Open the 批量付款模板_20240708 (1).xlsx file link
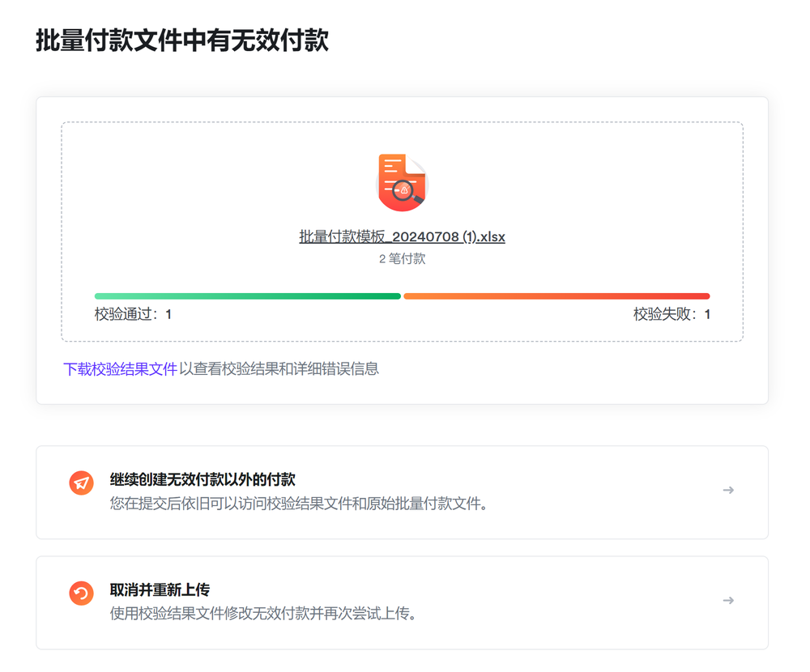The width and height of the screenshot is (810, 672). point(402,237)
